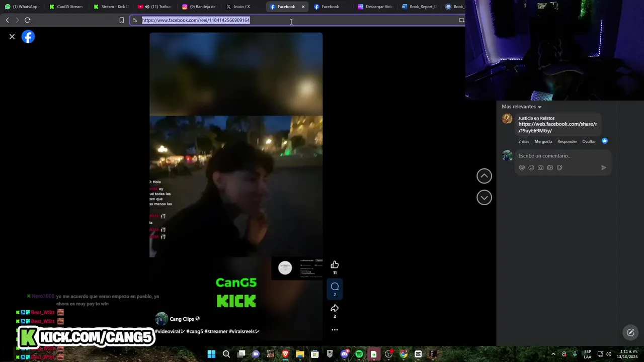Open the Justicia en Relatos commenter name
The image size is (644, 362).
[536, 118]
